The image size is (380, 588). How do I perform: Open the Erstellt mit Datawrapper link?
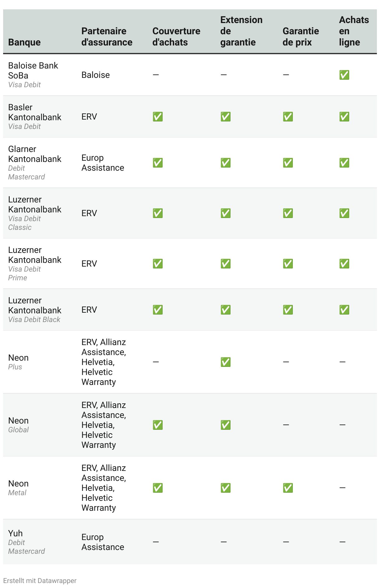pyautogui.click(x=40, y=581)
